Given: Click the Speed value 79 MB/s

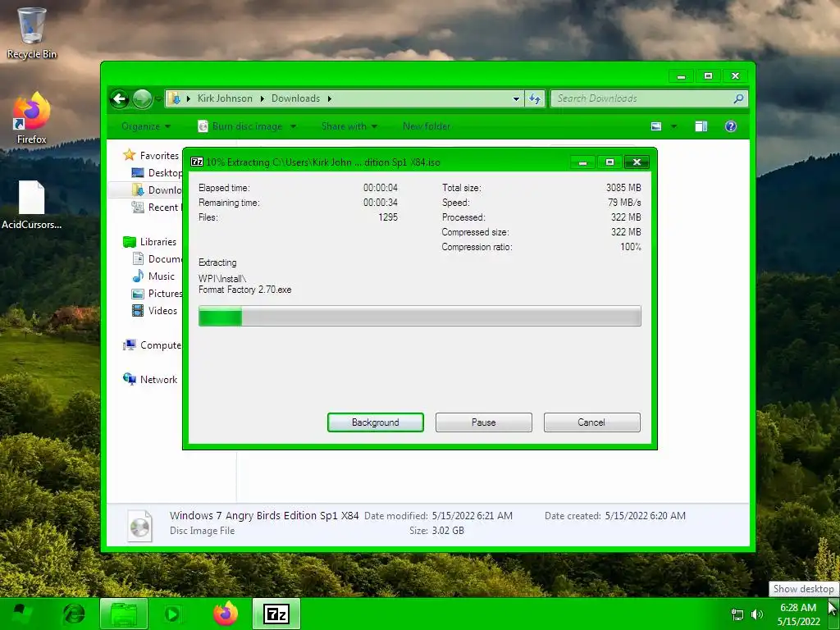Looking at the screenshot, I should (624, 203).
